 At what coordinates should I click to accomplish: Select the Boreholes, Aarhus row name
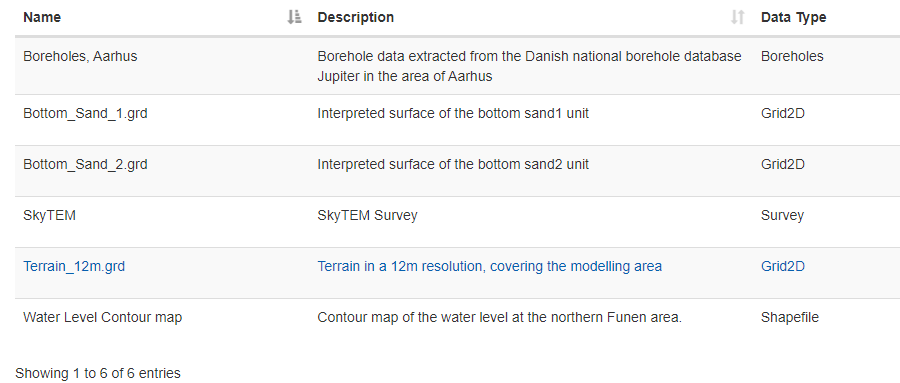pyautogui.click(x=80, y=56)
